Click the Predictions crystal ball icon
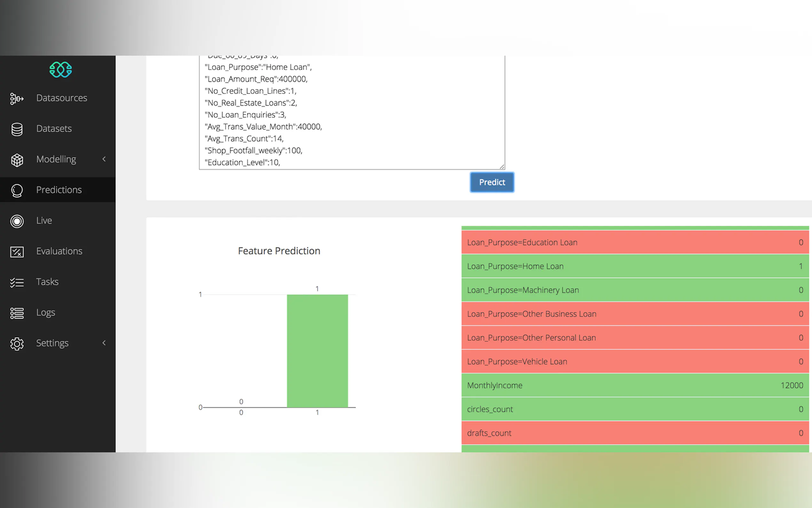This screenshot has width=812, height=508. coord(17,191)
